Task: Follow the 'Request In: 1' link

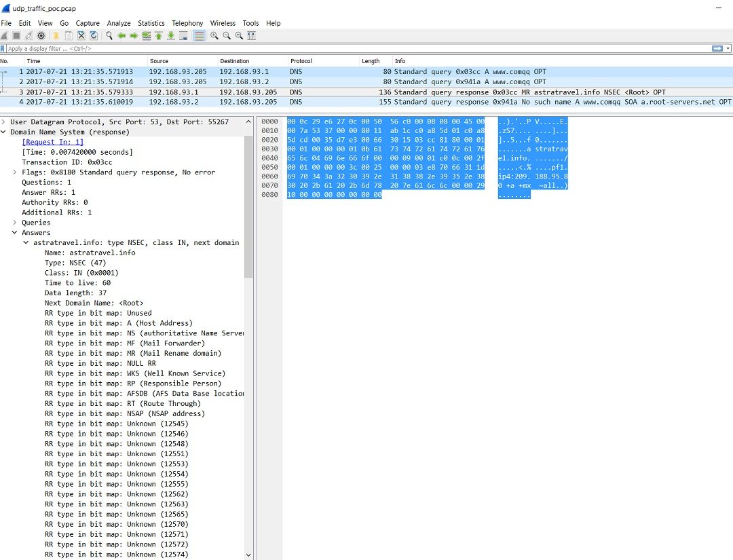Action: [53, 142]
